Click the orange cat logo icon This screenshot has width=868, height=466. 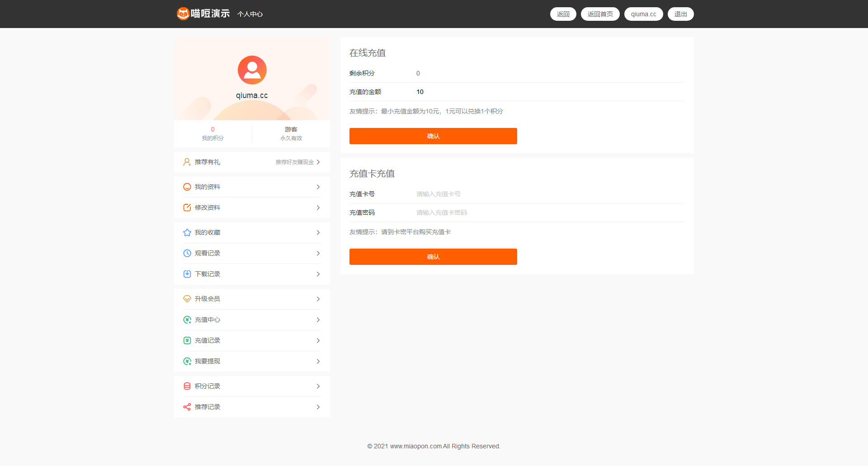[183, 14]
